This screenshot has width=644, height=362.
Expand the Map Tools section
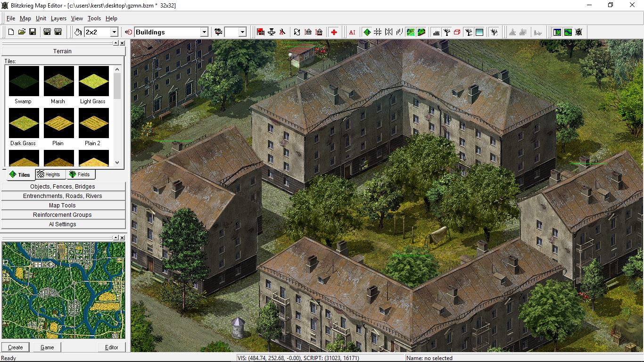click(64, 206)
